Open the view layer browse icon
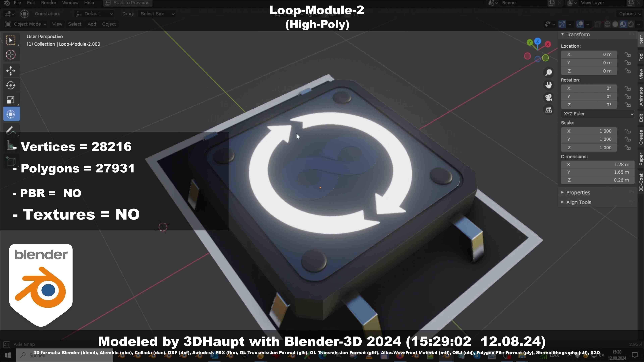This screenshot has width=644, height=362. (572, 3)
